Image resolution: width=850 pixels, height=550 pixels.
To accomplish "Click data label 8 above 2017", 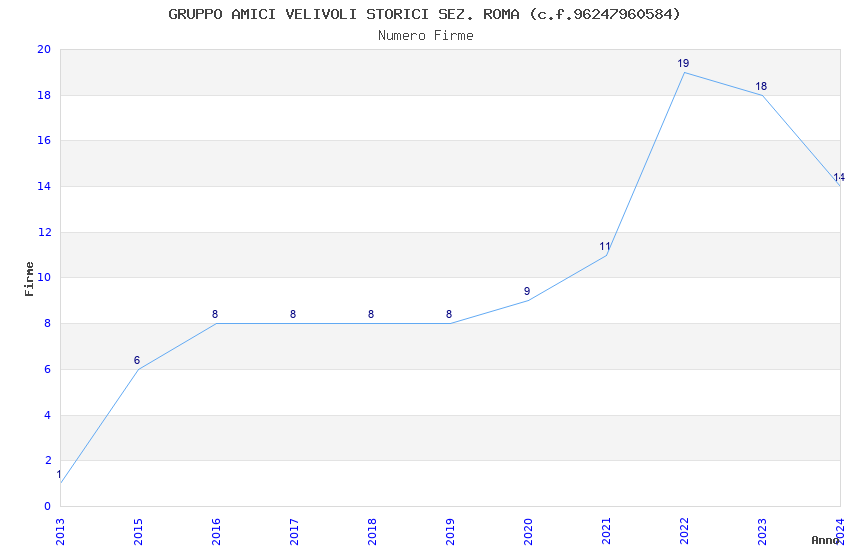I will [293, 314].
